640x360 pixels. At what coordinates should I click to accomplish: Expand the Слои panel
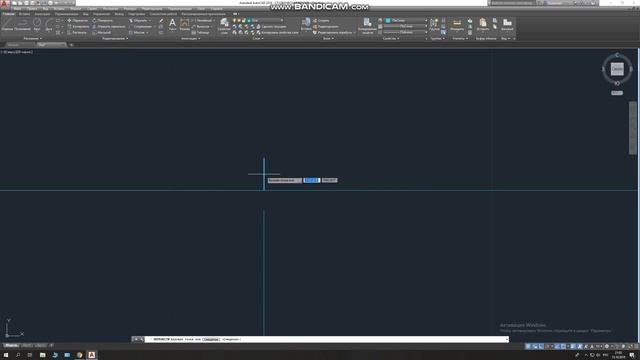click(x=258, y=38)
